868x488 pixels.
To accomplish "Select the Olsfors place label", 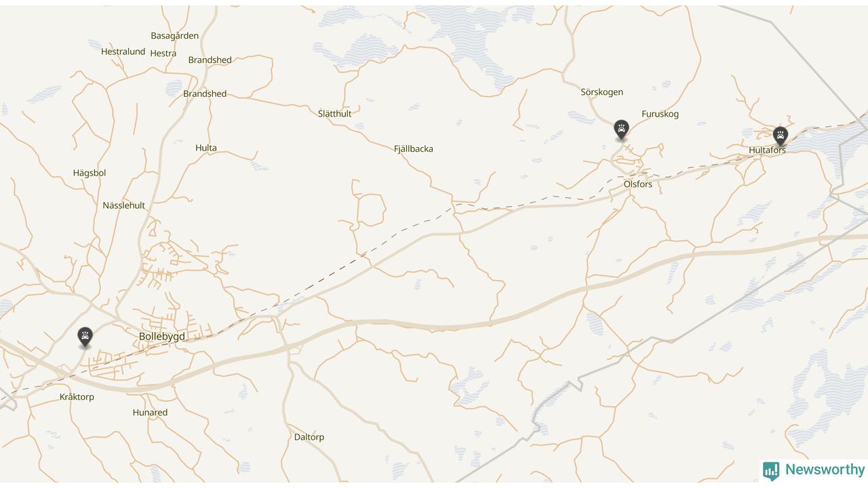I will coord(638,184).
